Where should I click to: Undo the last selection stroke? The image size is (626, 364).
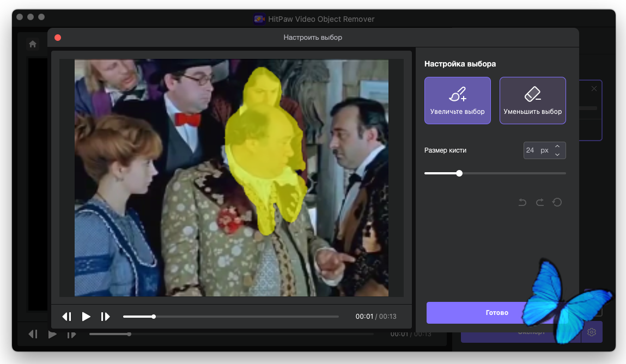pos(522,203)
